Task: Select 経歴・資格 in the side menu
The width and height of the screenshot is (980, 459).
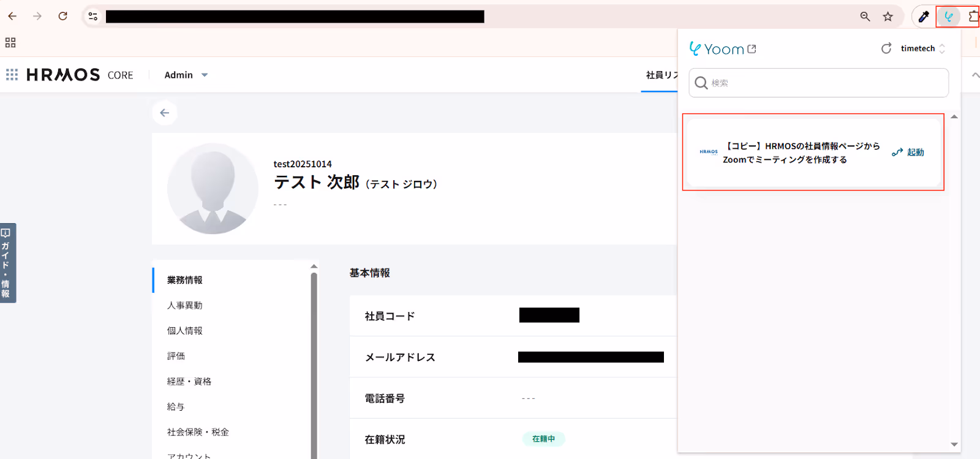Action: tap(189, 381)
